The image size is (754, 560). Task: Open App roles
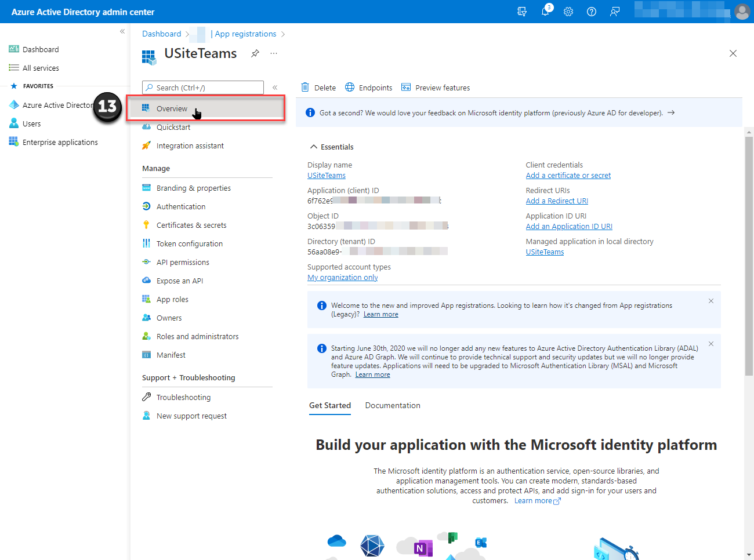point(165,299)
